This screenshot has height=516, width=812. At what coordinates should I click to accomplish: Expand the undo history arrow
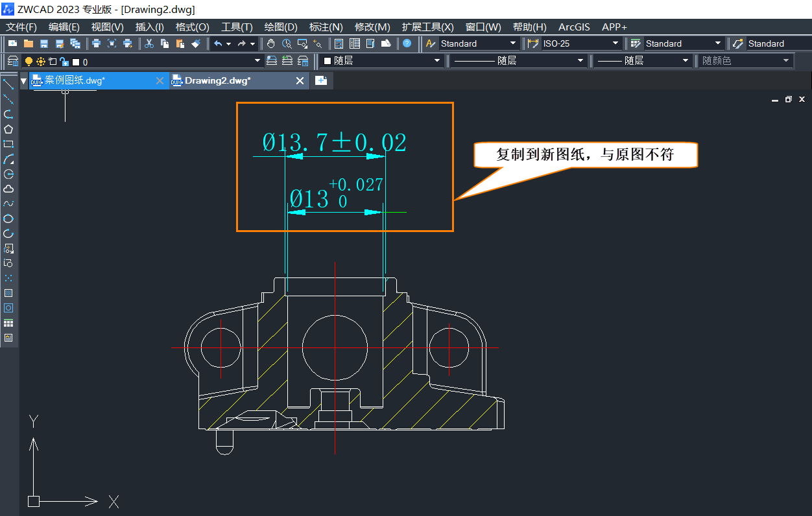[x=229, y=43]
